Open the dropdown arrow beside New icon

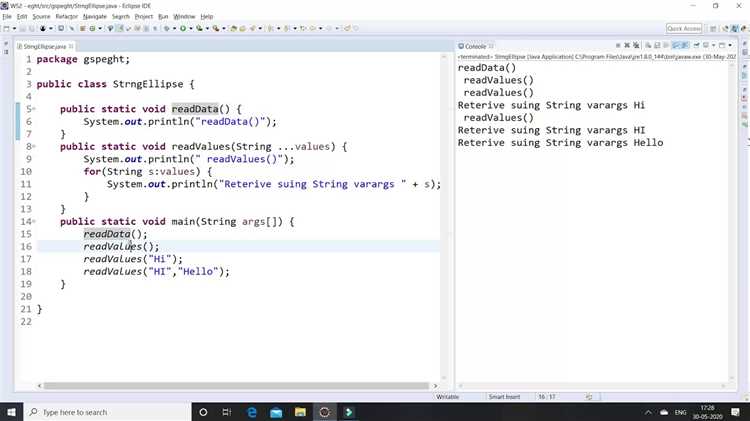click(14, 29)
